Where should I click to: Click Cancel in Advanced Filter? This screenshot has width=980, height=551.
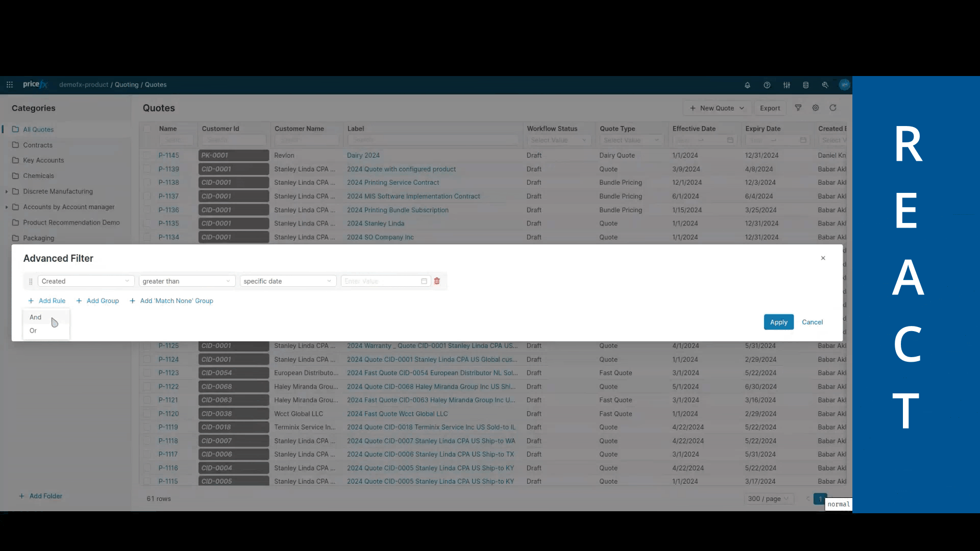click(x=812, y=322)
